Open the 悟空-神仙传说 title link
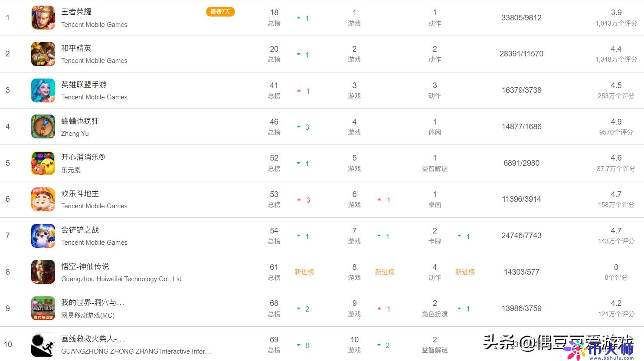 (85, 266)
